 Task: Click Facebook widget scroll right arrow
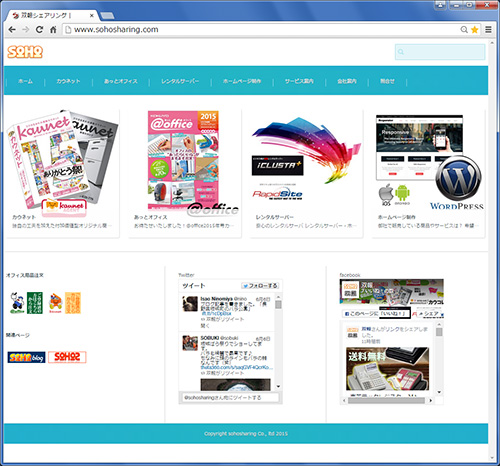[430, 400]
